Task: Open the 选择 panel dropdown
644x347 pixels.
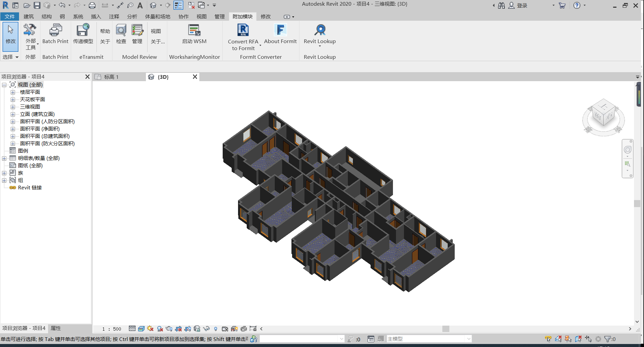Action: (10, 57)
